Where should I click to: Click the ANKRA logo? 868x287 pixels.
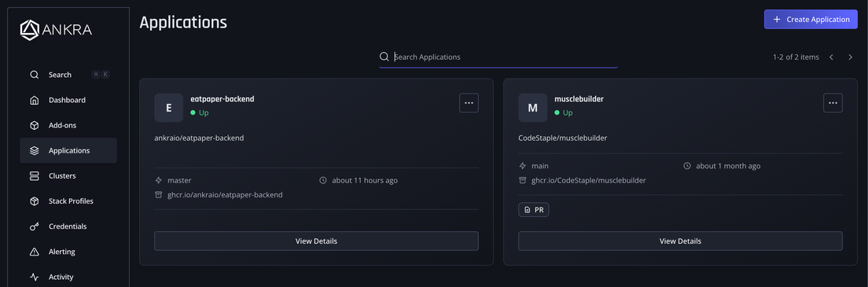point(56,29)
